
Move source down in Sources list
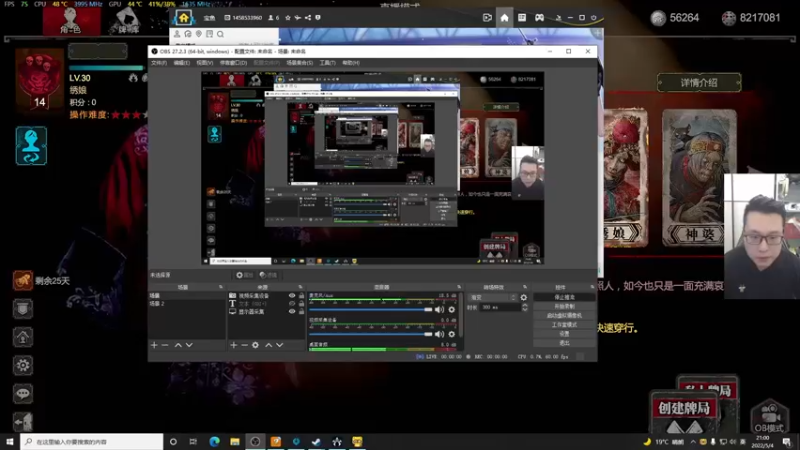tap(280, 345)
